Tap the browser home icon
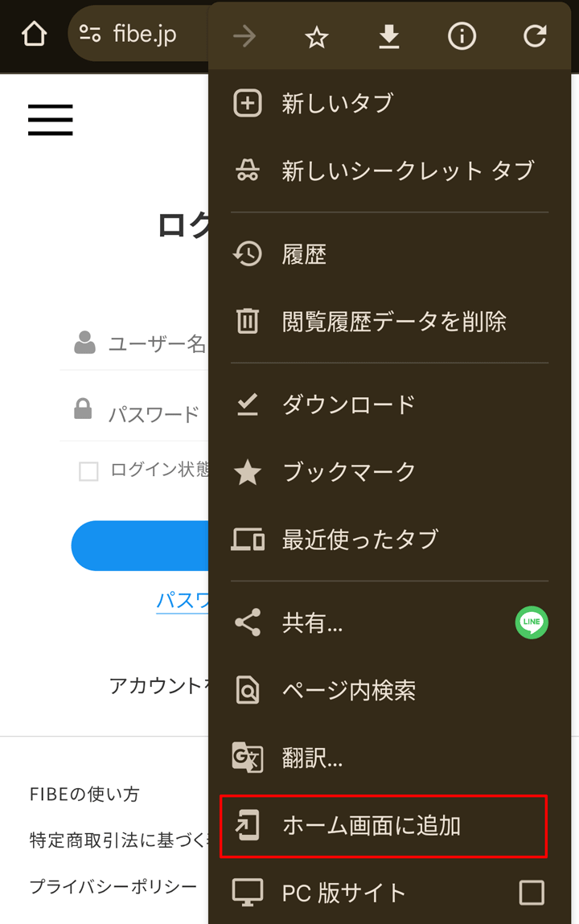The image size is (579, 924). click(x=34, y=35)
